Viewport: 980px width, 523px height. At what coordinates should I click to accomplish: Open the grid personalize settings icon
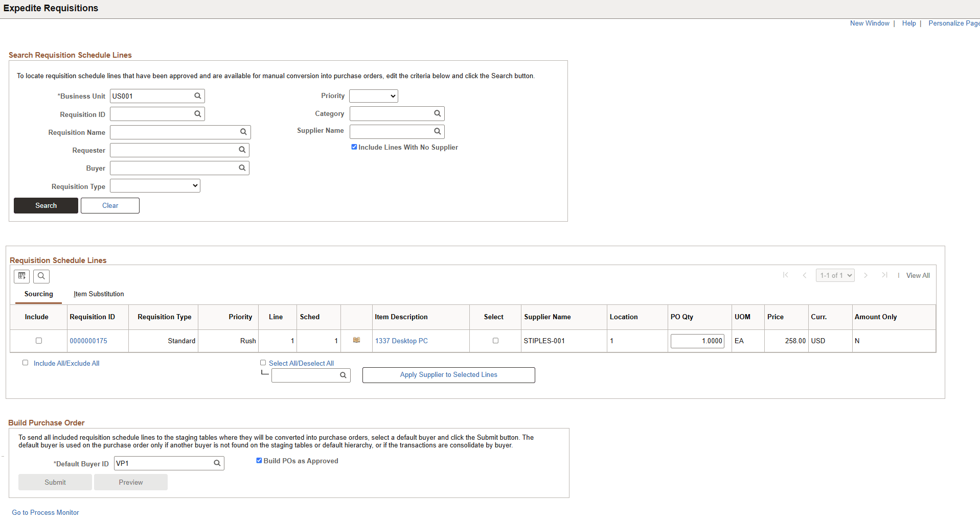point(21,276)
